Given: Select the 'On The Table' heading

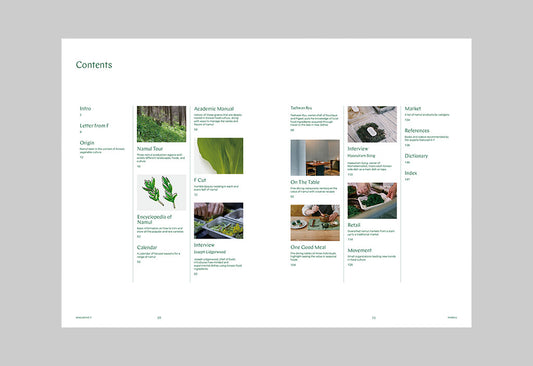Looking at the screenshot, I should click(305, 182).
